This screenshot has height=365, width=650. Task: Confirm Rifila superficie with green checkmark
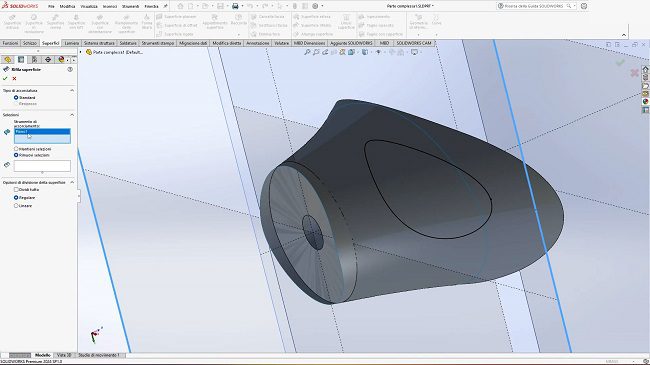click(5, 78)
